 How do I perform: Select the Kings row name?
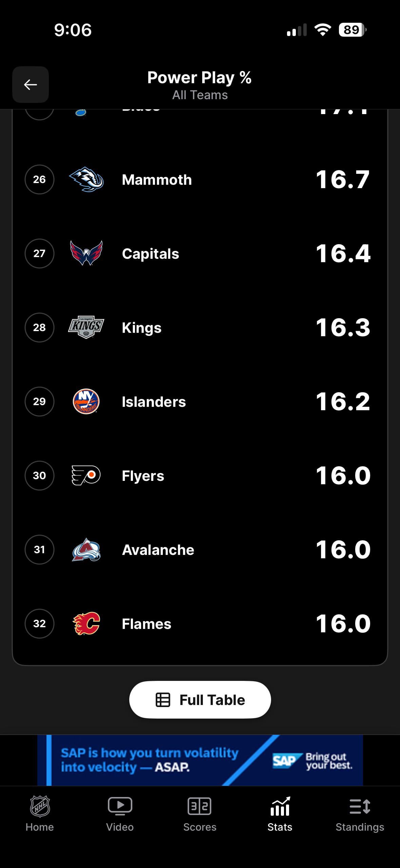[x=141, y=328]
